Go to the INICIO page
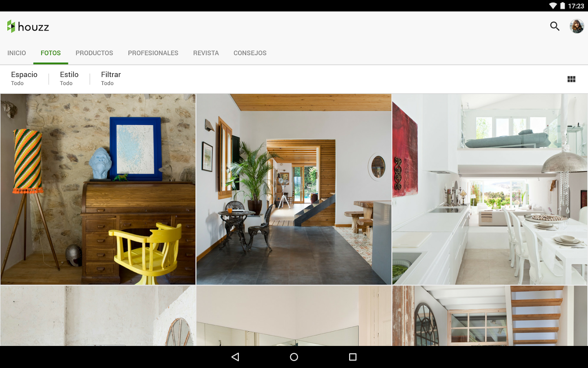 point(16,53)
